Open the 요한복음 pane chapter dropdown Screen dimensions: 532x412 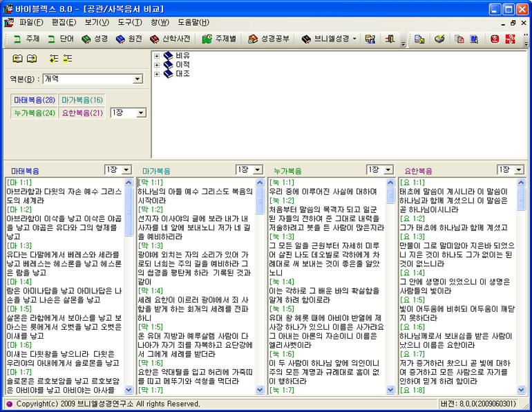point(519,169)
